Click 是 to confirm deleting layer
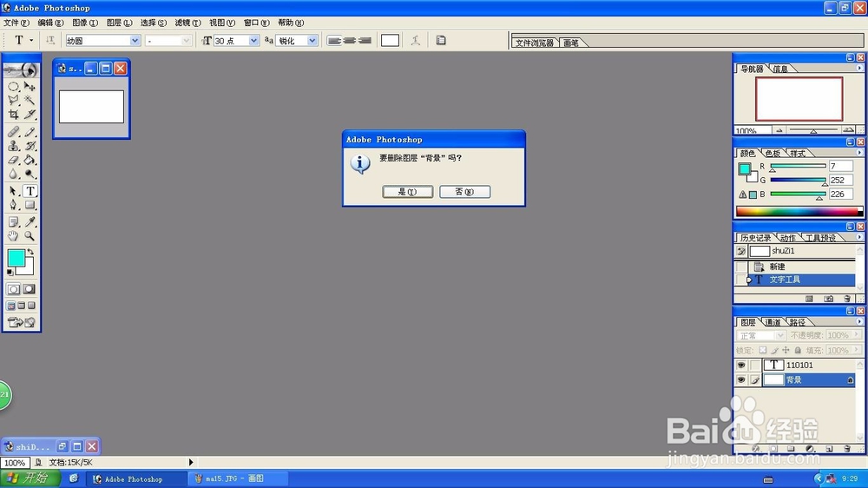Image resolution: width=868 pixels, height=488 pixels. coord(407,192)
